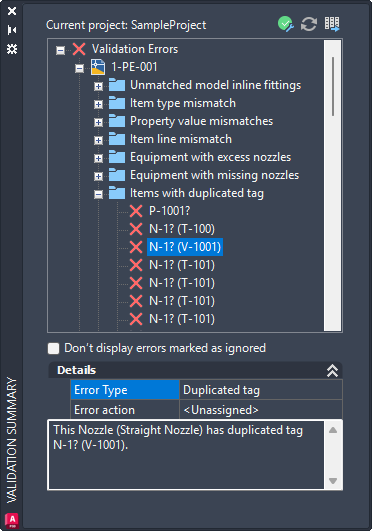Select the highlighted N-1? (V-1001) error
Image resolution: width=372 pixels, height=531 pixels.
pos(185,247)
